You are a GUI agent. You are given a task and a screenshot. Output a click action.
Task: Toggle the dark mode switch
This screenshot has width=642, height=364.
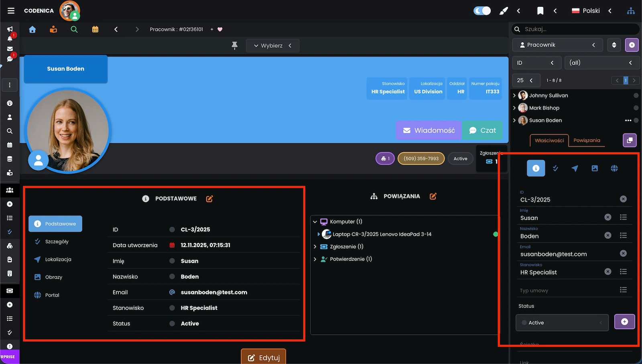click(482, 11)
